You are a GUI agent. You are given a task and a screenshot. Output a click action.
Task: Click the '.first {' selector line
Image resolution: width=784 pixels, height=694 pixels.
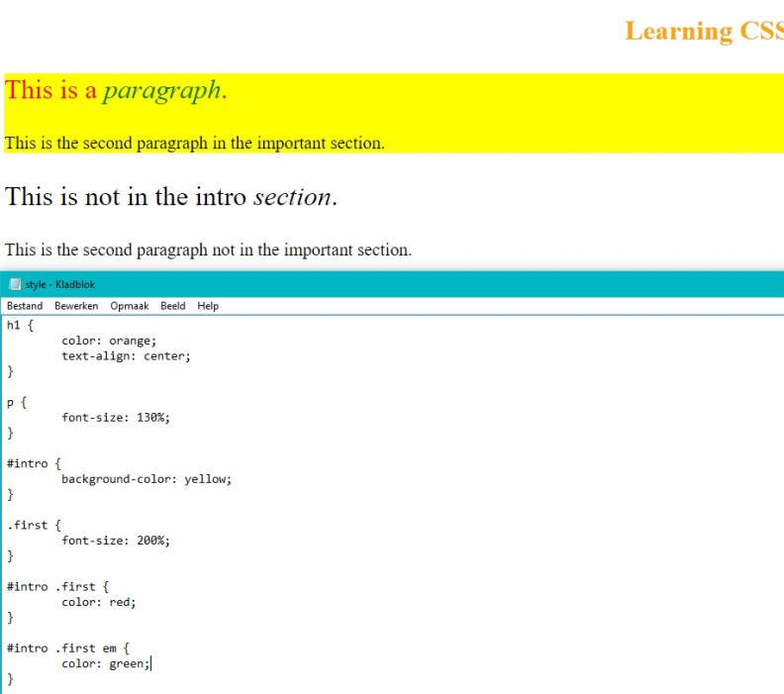(x=34, y=526)
